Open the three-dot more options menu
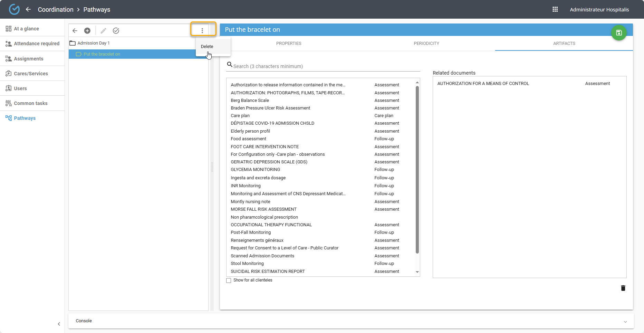 click(x=202, y=31)
